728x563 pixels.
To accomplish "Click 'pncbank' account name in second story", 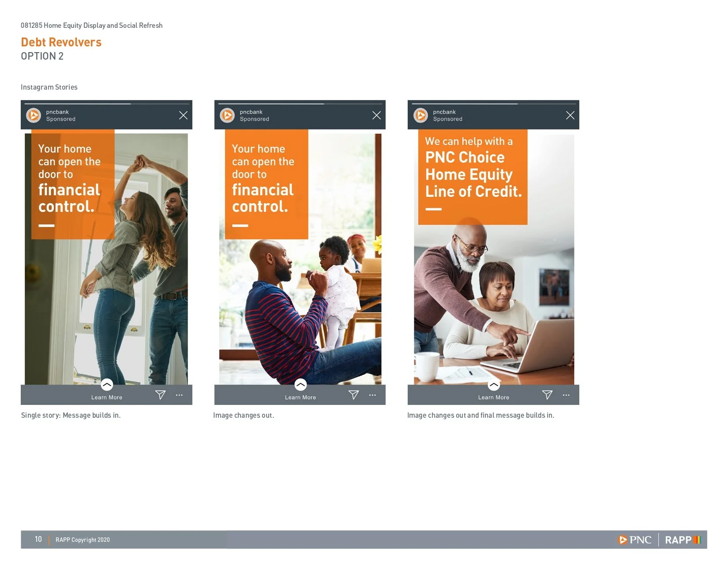I will (x=251, y=112).
